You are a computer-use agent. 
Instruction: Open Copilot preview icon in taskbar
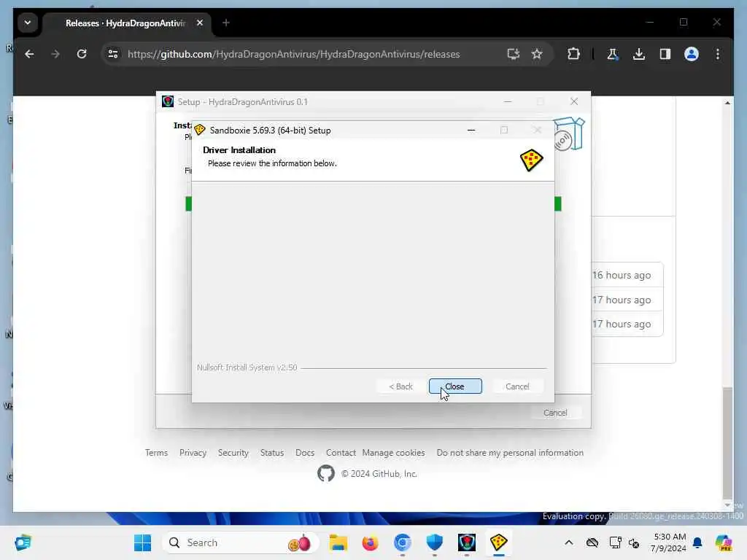point(724,542)
